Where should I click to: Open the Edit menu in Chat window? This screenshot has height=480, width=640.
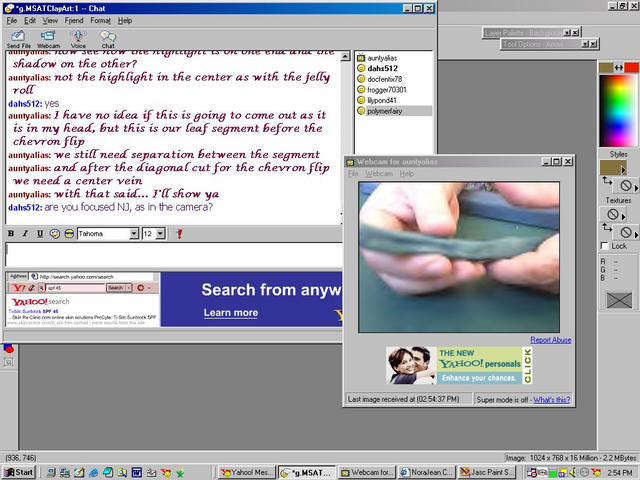coord(30,20)
